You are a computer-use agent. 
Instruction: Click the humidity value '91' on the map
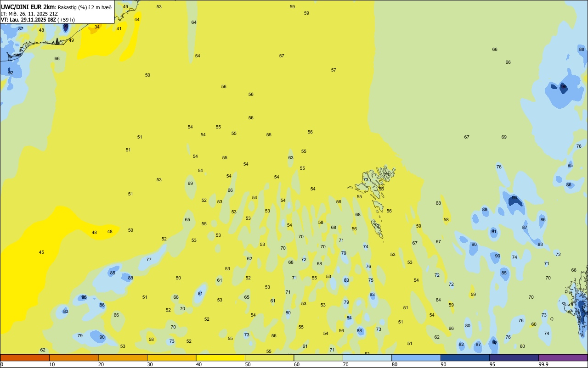click(494, 232)
